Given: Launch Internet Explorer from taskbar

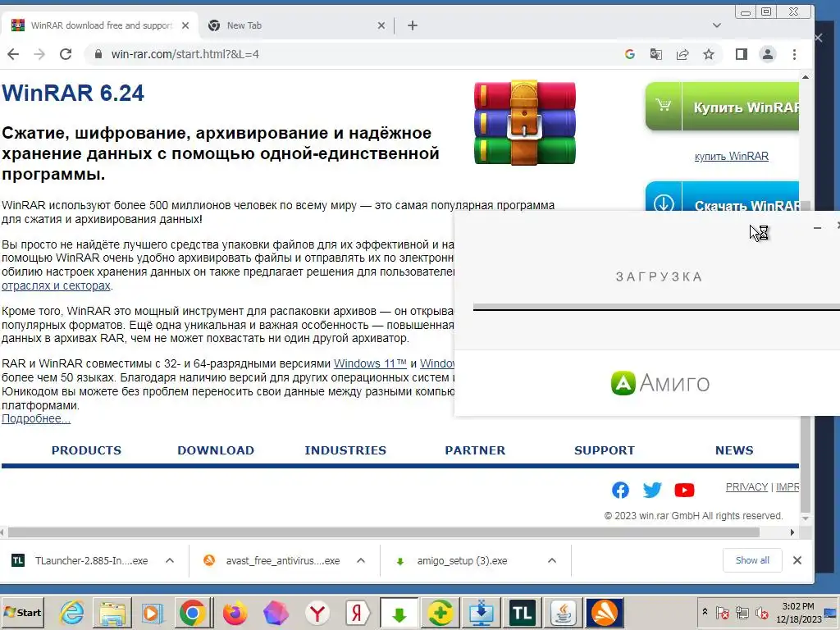Looking at the screenshot, I should (x=71, y=613).
